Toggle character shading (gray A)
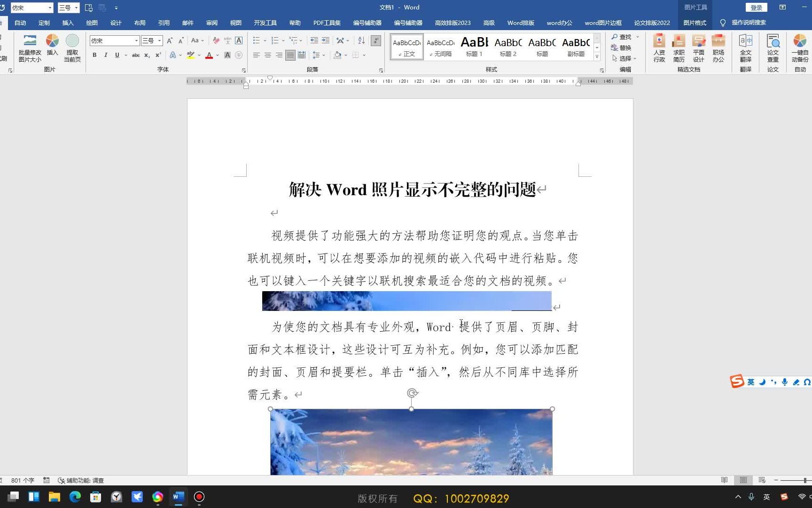This screenshot has width=812, height=508. click(227, 55)
